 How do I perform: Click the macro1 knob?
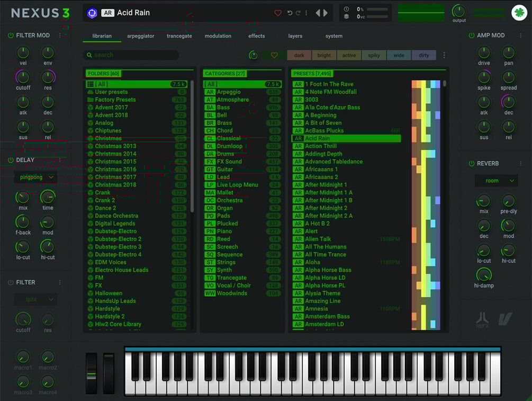point(23,357)
